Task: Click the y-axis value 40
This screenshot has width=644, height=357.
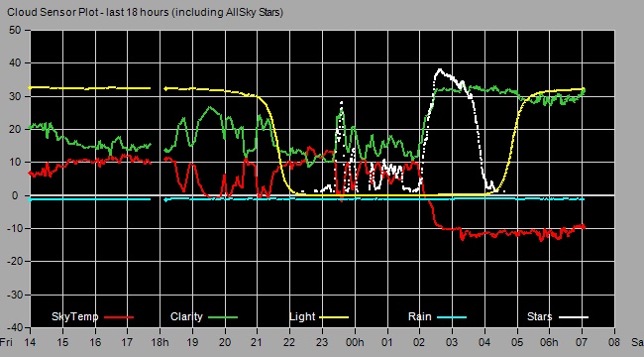Action: pos(15,62)
